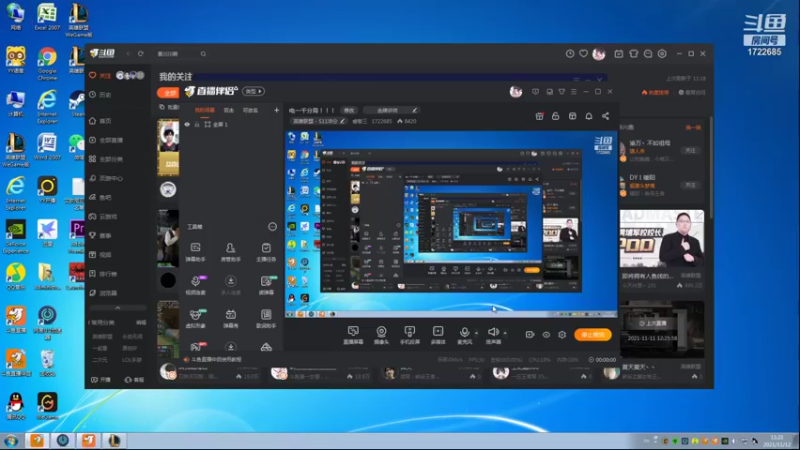Open the 上次直播 replay thumbnail
800x450 pixels.
(662, 330)
